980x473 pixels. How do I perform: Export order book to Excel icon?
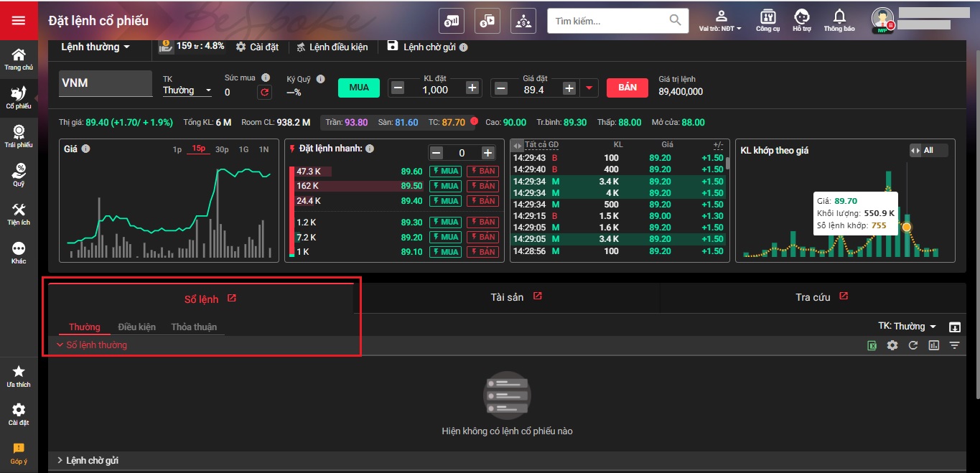pyautogui.click(x=872, y=345)
